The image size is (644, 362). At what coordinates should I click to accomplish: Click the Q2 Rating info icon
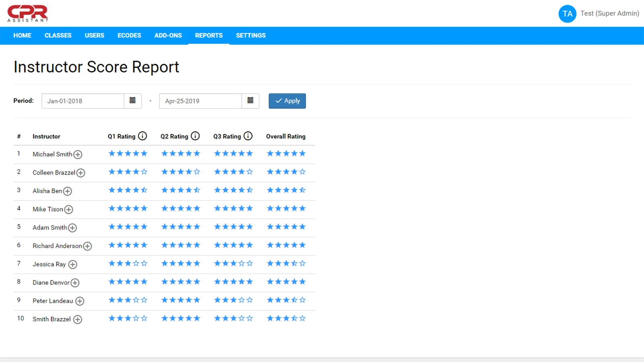point(195,136)
